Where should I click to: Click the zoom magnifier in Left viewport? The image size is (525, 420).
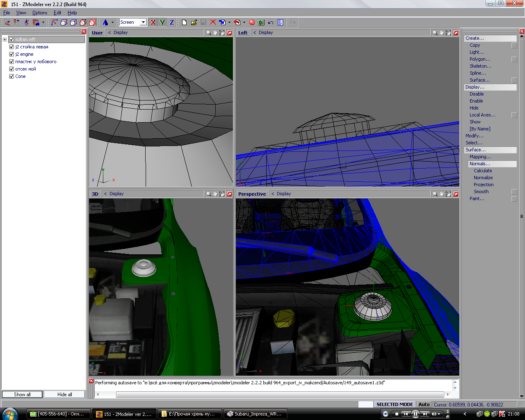[x=435, y=33]
